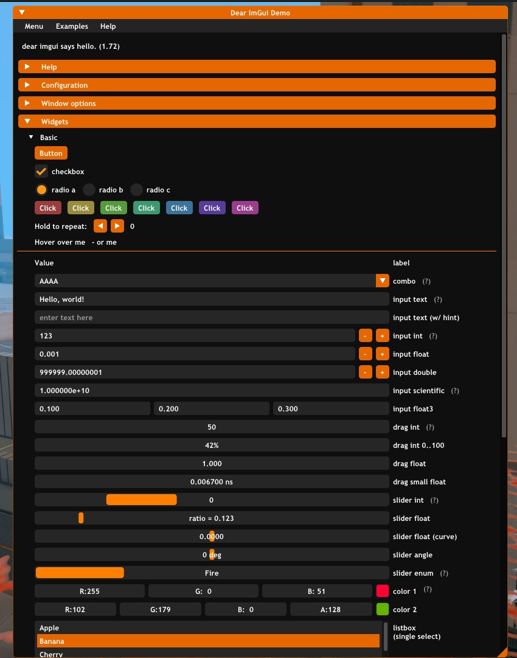Click the (?) marker next to drag int
Image resolution: width=517 pixels, height=658 pixels.
coord(430,427)
